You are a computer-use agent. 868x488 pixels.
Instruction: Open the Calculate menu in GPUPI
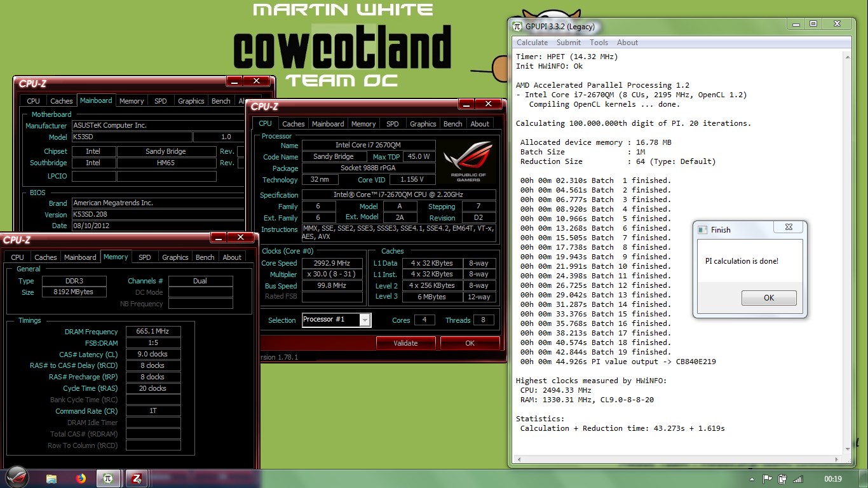(532, 43)
